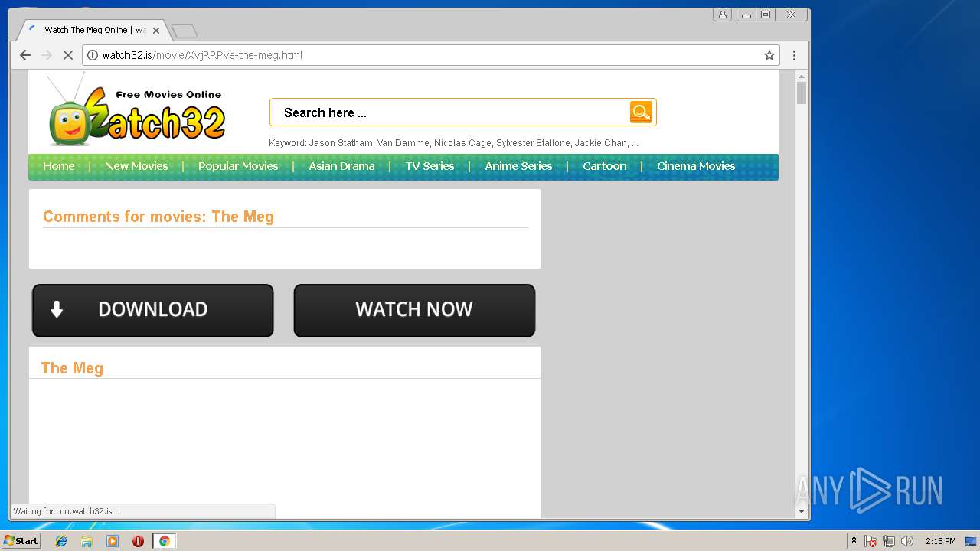The height and width of the screenshot is (551, 980).
Task: Stop page loading with X button
Action: pos(67,55)
